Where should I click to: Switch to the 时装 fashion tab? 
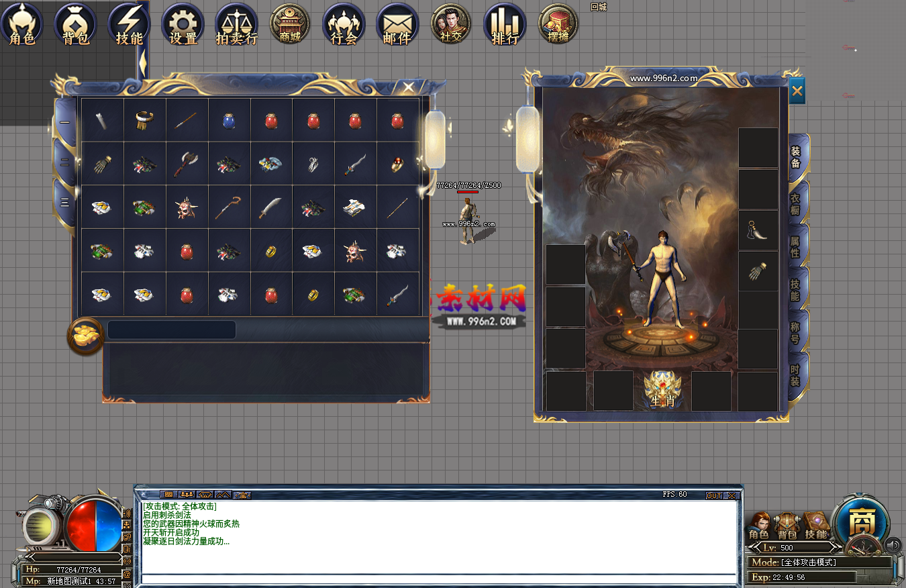point(797,375)
